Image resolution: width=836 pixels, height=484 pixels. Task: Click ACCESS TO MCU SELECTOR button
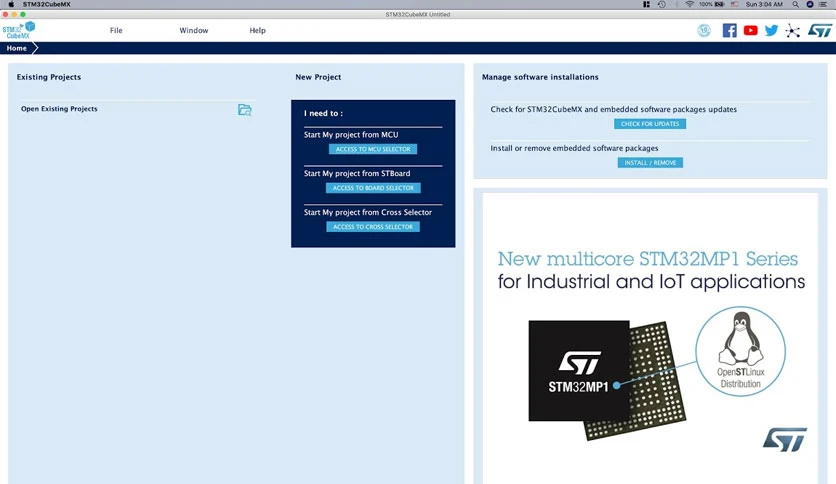(373, 149)
